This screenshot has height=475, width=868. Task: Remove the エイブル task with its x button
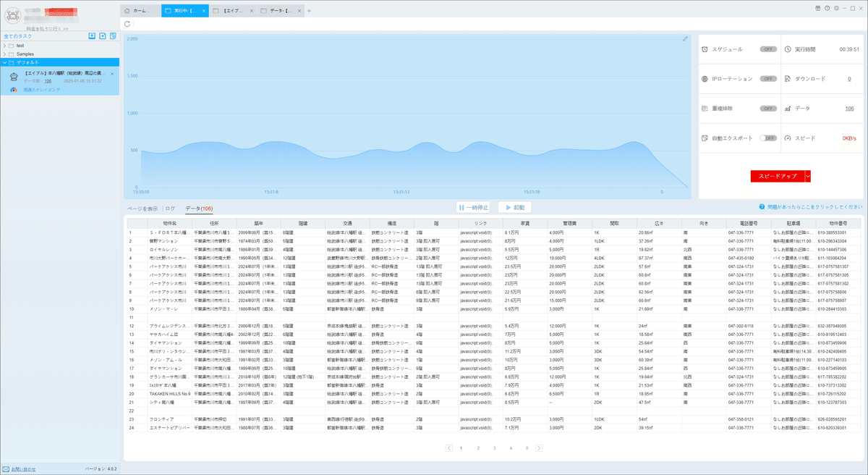point(111,74)
